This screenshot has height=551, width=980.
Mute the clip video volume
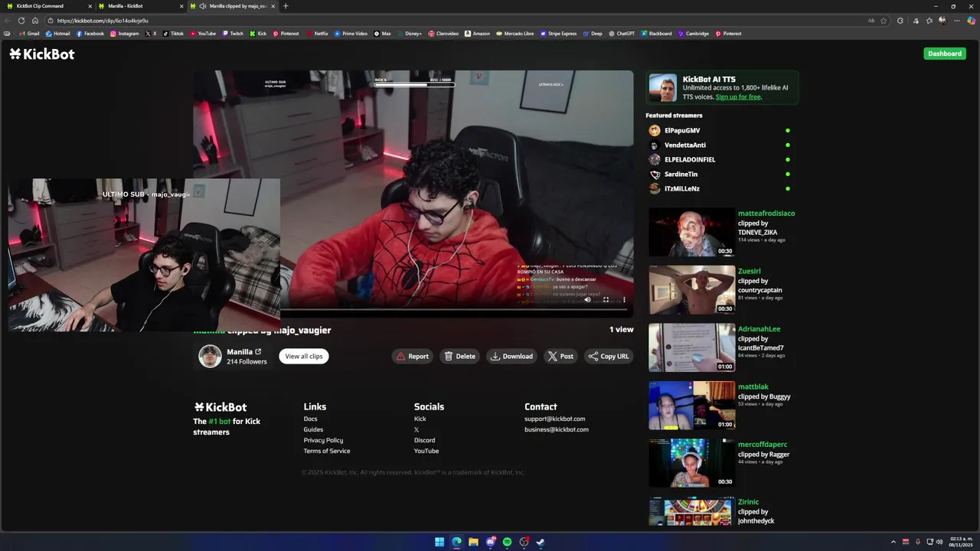click(x=588, y=300)
